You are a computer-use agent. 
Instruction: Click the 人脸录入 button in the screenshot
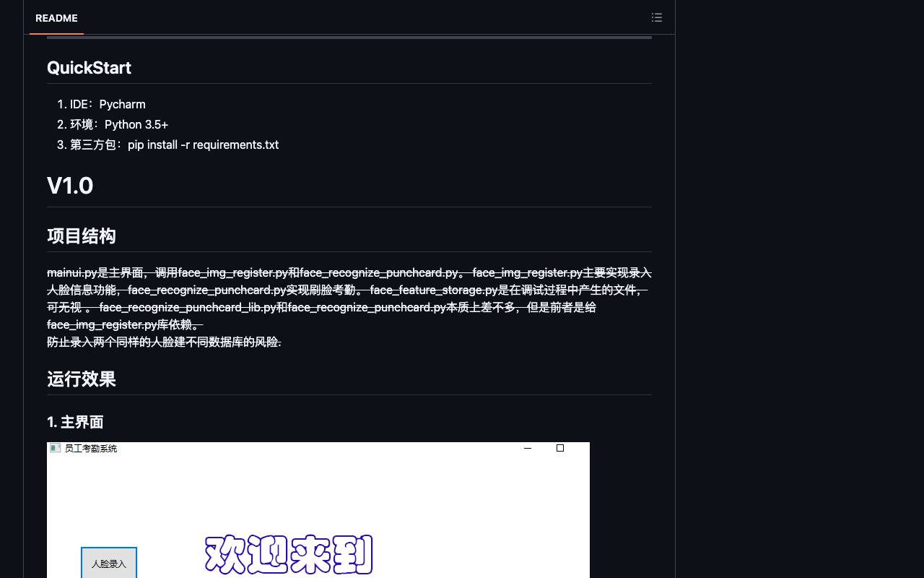point(109,564)
